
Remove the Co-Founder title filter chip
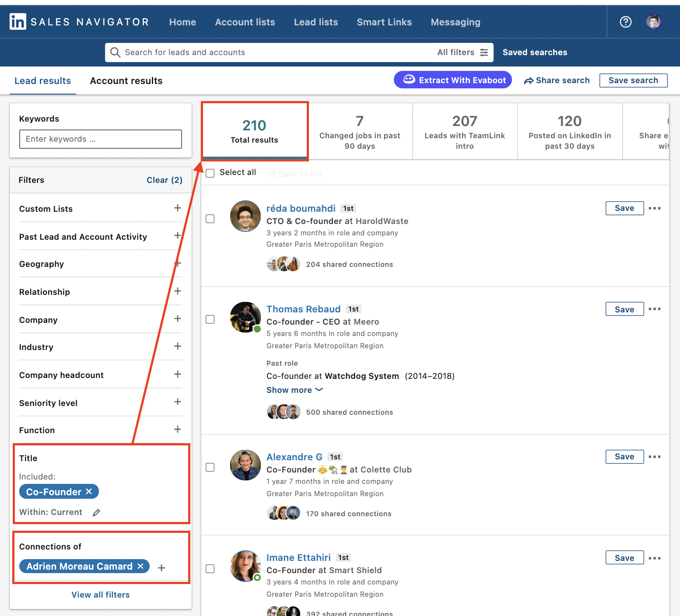[89, 491]
